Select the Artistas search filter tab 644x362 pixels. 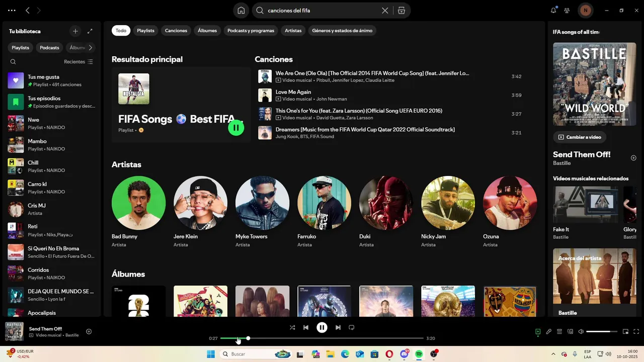coord(293,31)
